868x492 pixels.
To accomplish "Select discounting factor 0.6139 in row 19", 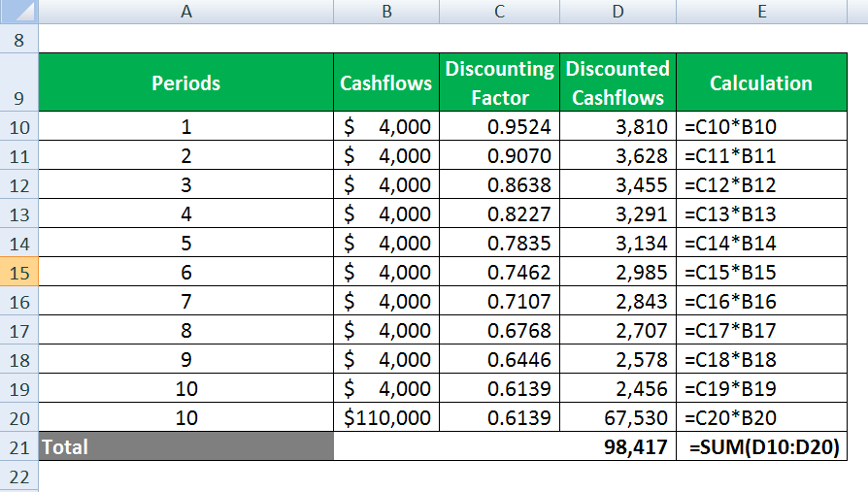I will pos(499,388).
